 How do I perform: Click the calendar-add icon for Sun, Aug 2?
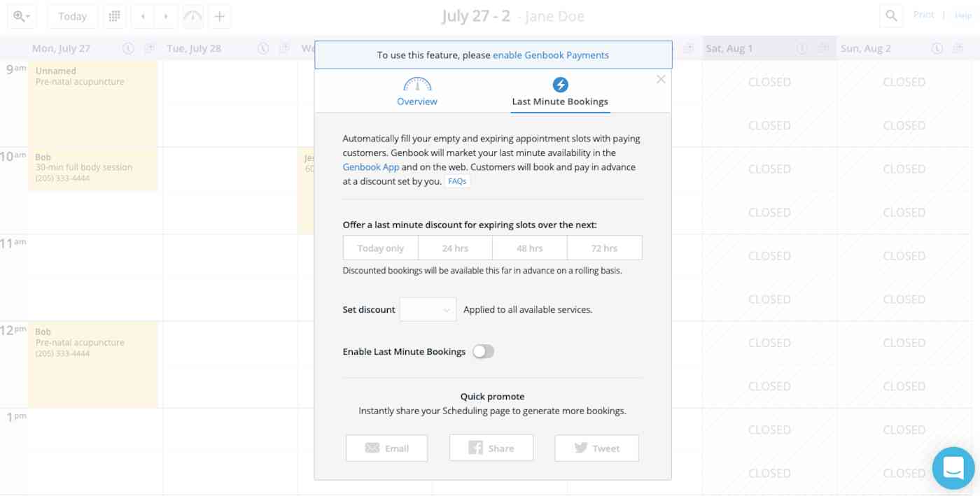[958, 48]
